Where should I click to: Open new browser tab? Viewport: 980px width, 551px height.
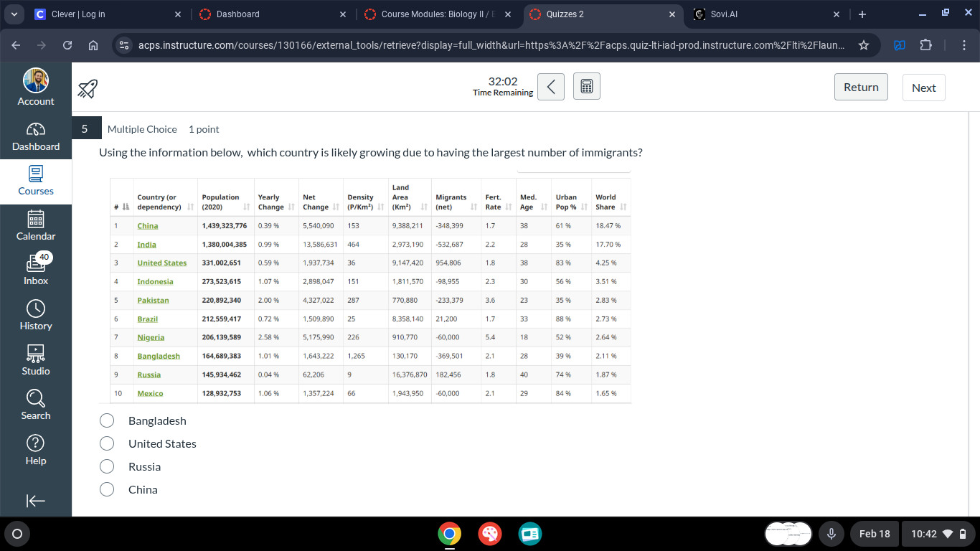[x=862, y=14]
